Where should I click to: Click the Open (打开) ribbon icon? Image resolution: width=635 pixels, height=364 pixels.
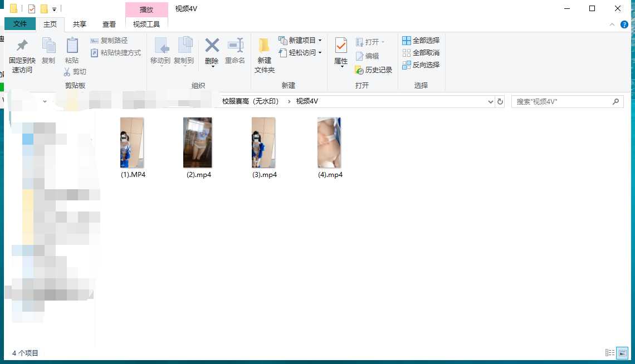pyautogui.click(x=359, y=42)
